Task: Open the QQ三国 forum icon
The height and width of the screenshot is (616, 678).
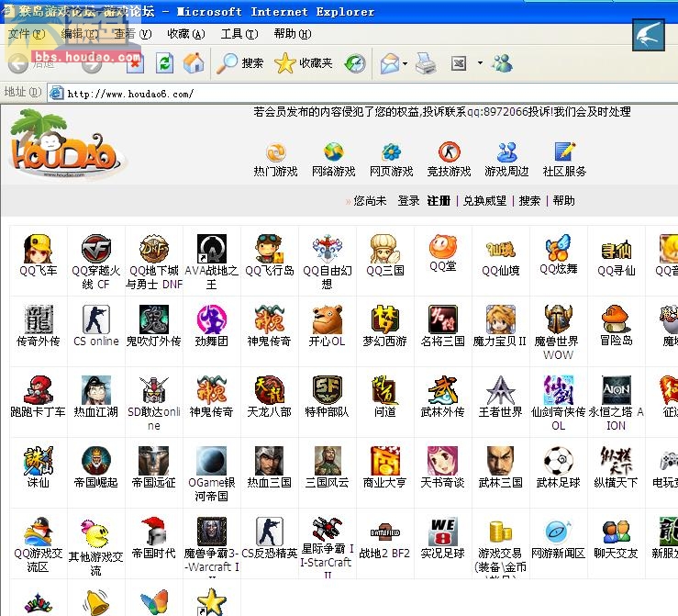Action: [384, 249]
